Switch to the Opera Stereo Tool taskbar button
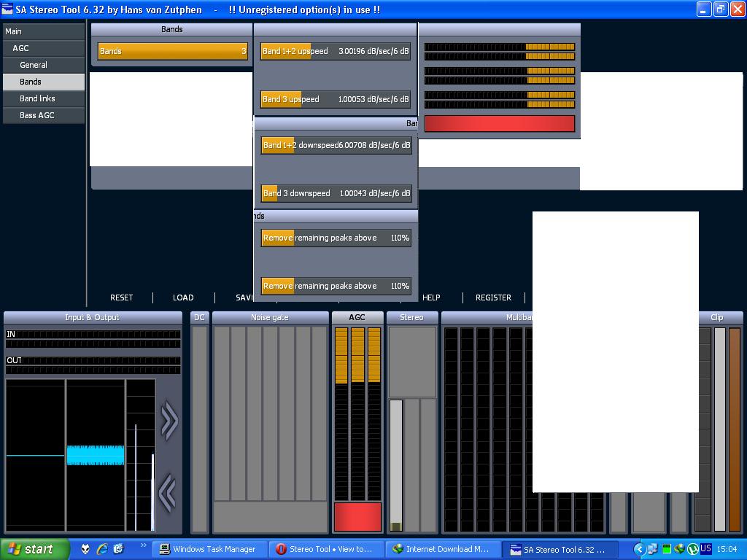This screenshot has width=747, height=560. click(327, 549)
